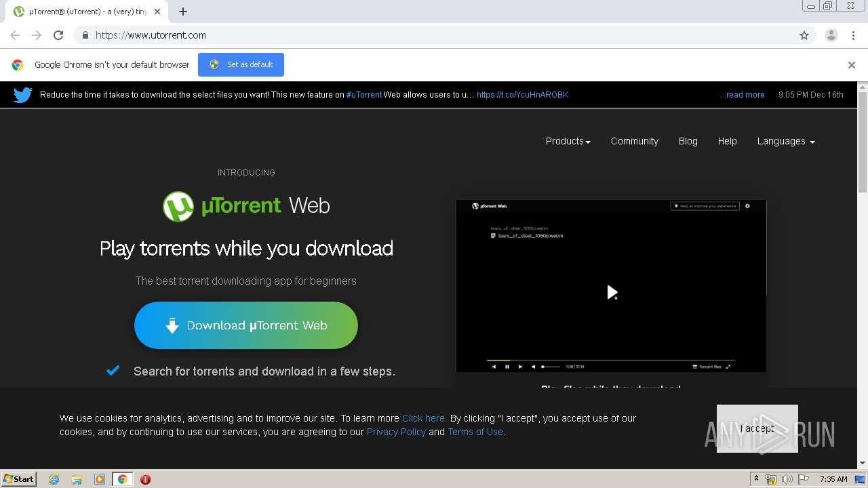Viewport: 868px width, 488px height.
Task: Click the browser forward arrow
Action: [37, 35]
